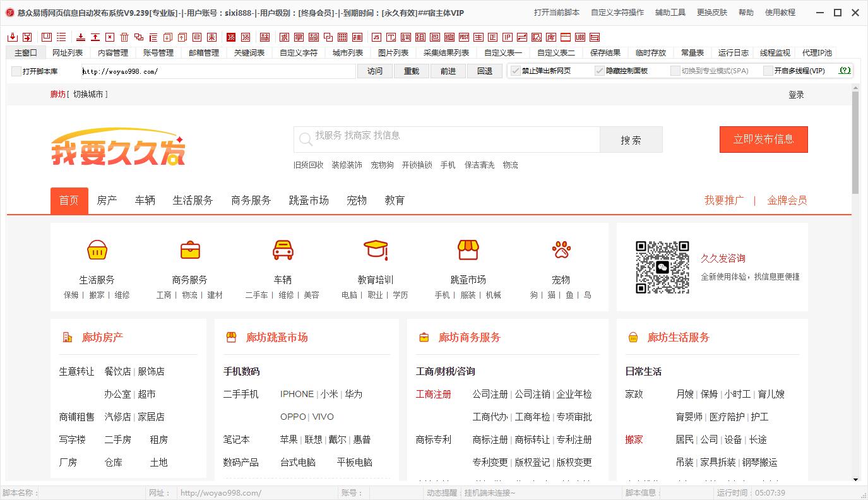Click the trash can toolbar icon
868x500 pixels.
pyautogui.click(x=124, y=37)
